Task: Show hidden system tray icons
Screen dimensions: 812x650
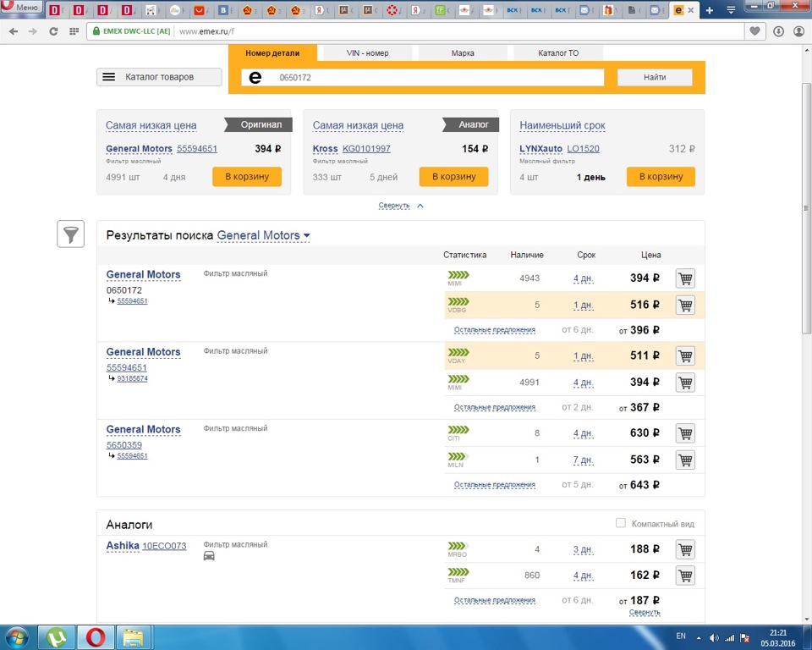Action: 699,638
